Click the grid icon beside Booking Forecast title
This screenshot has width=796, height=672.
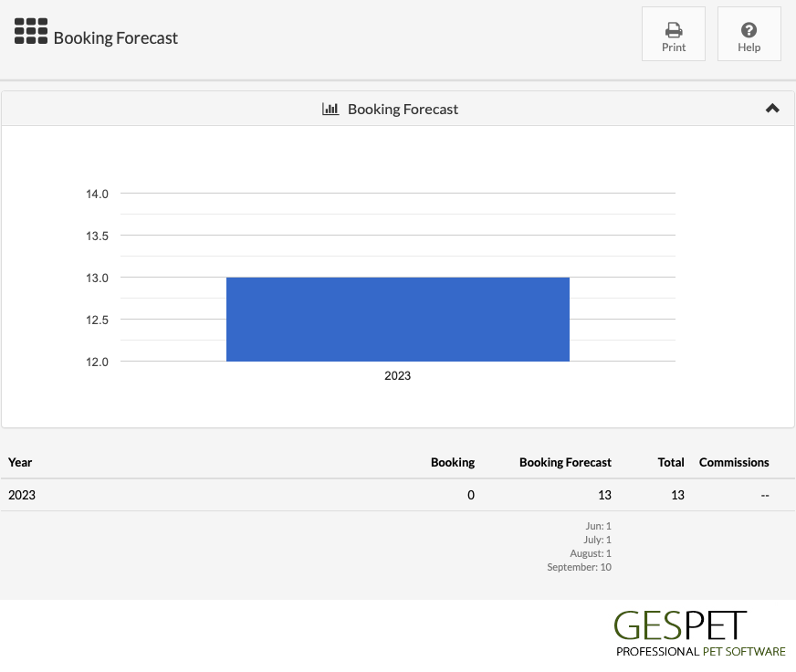(x=31, y=31)
